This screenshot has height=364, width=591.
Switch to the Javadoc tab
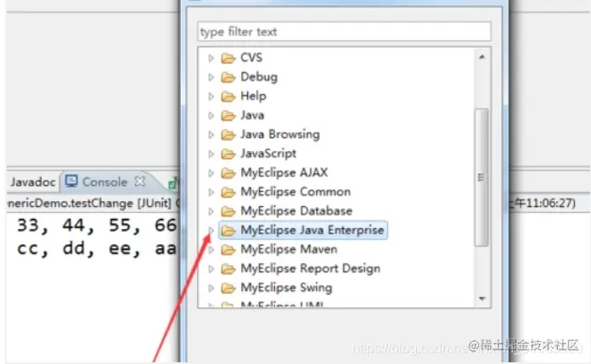33,182
